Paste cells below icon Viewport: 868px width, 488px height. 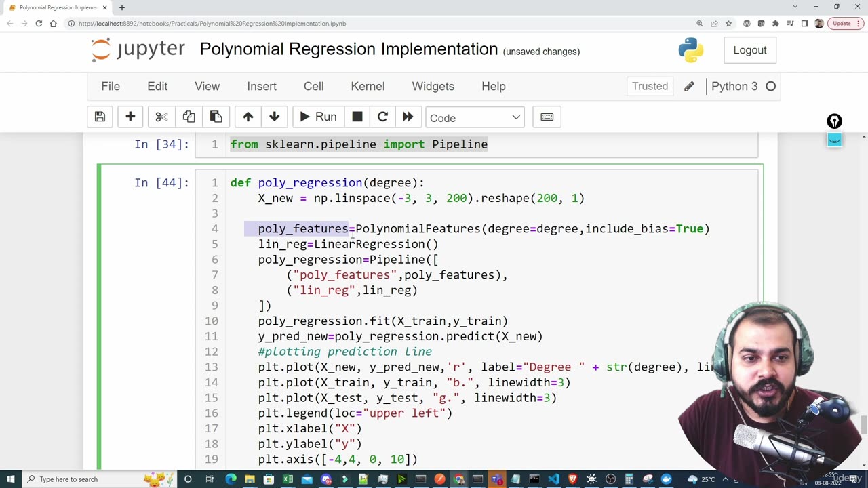[x=216, y=117]
